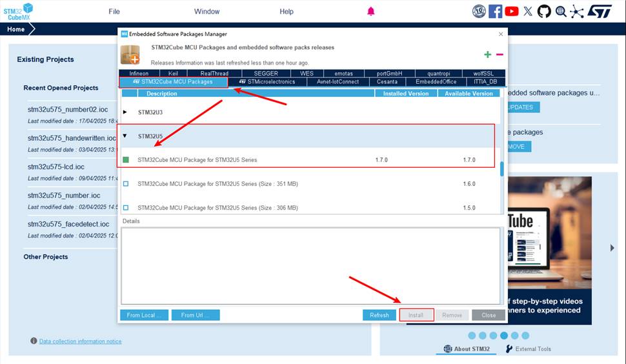This screenshot has height=364, width=626.
Task: Open the Help menu
Action: point(287,12)
